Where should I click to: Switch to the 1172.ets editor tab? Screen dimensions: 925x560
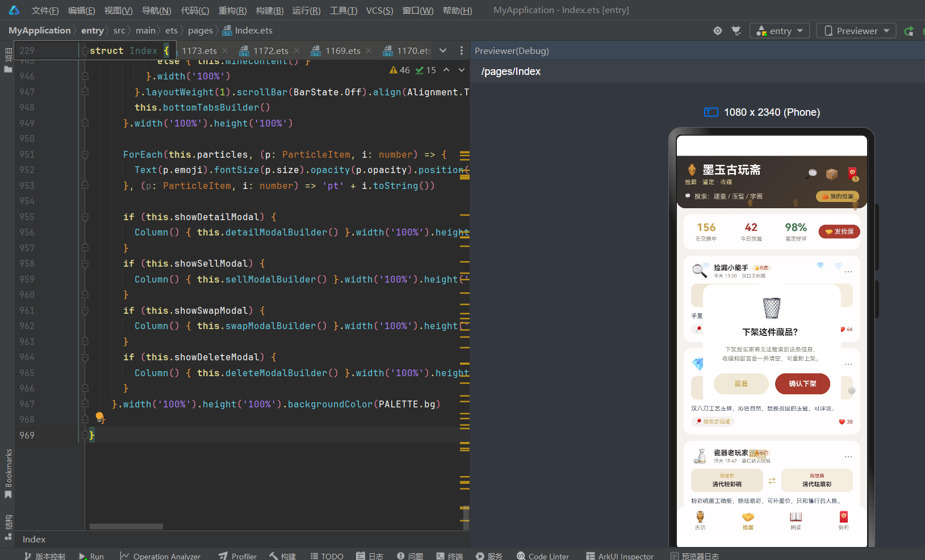pos(270,51)
